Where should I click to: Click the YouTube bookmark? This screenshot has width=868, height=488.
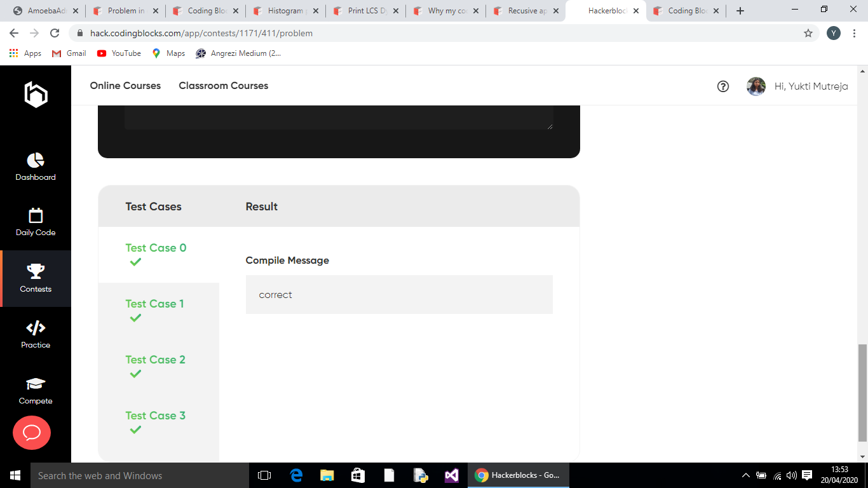(119, 53)
